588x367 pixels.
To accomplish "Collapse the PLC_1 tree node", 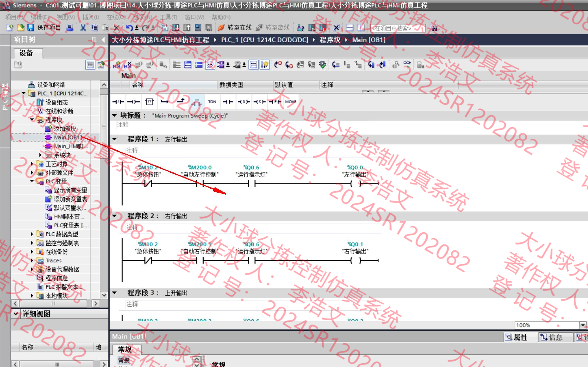I will coord(24,93).
